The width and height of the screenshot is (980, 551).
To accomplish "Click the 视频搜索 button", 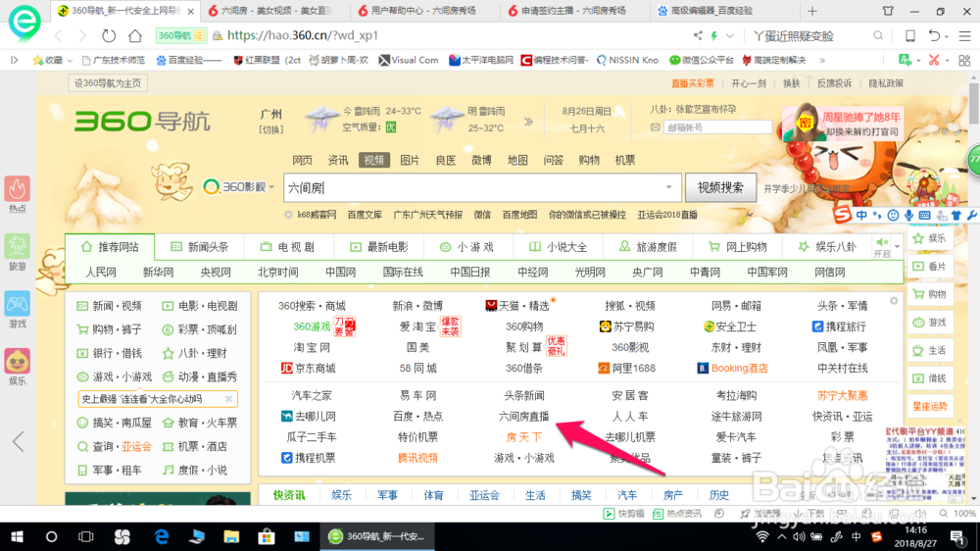I will [x=720, y=187].
